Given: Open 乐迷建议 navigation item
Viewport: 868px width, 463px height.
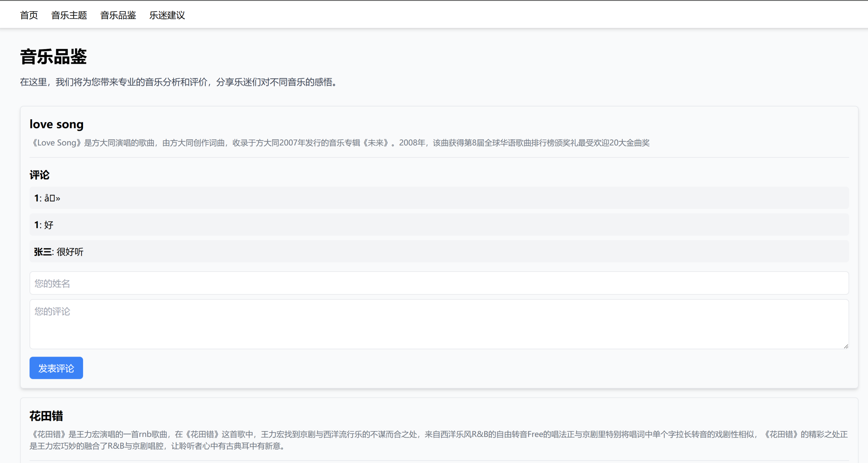Looking at the screenshot, I should [x=167, y=15].
